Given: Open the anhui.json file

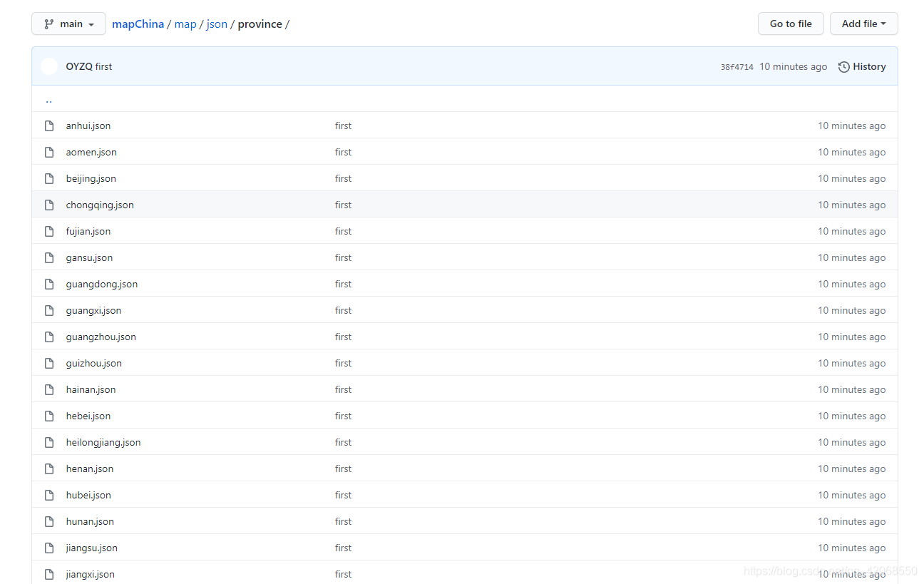Looking at the screenshot, I should (x=88, y=125).
